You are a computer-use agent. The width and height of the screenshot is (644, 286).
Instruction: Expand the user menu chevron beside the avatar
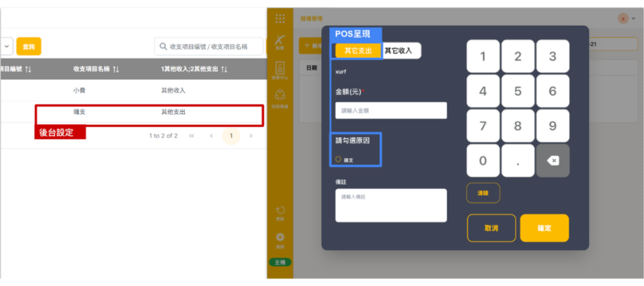pyautogui.click(x=634, y=19)
